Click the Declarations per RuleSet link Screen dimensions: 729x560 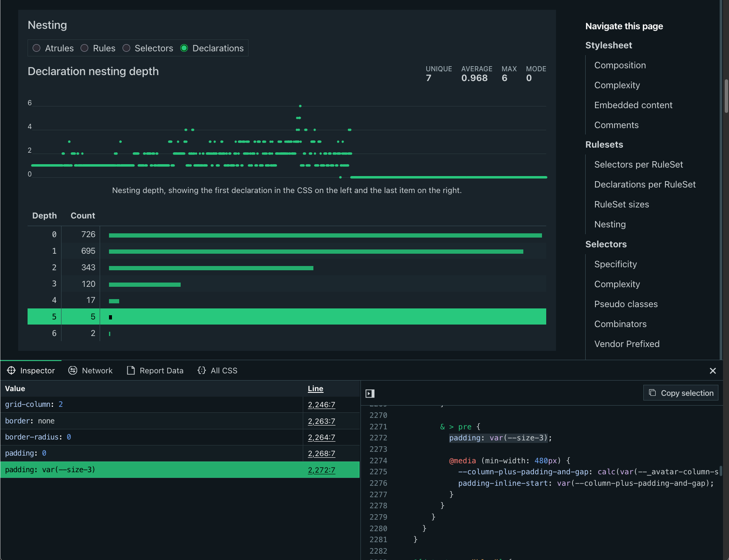click(x=645, y=184)
